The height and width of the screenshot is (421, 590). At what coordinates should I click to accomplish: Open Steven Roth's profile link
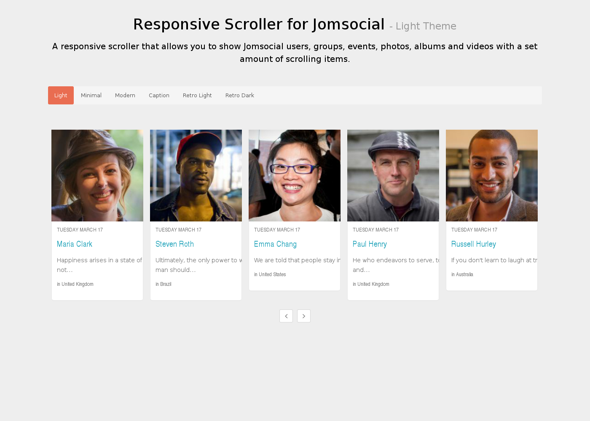point(175,244)
